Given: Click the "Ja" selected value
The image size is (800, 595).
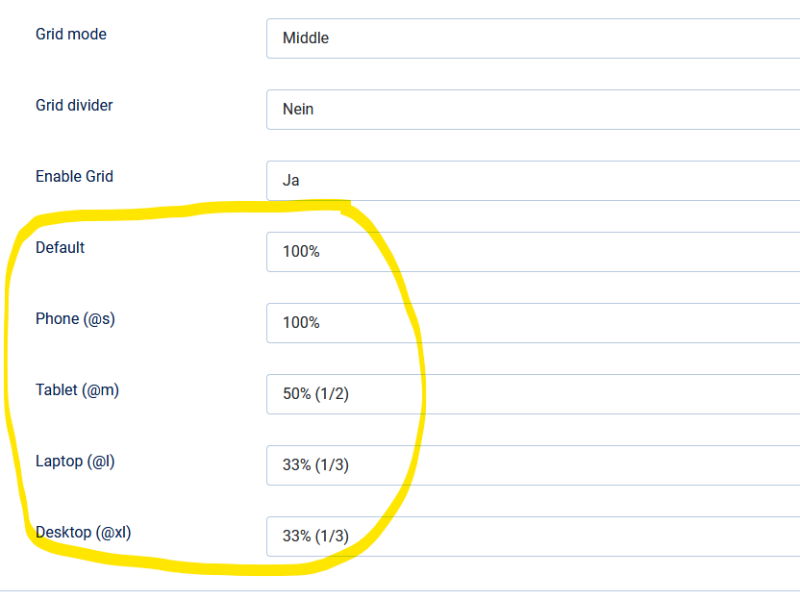Looking at the screenshot, I should (291, 180).
